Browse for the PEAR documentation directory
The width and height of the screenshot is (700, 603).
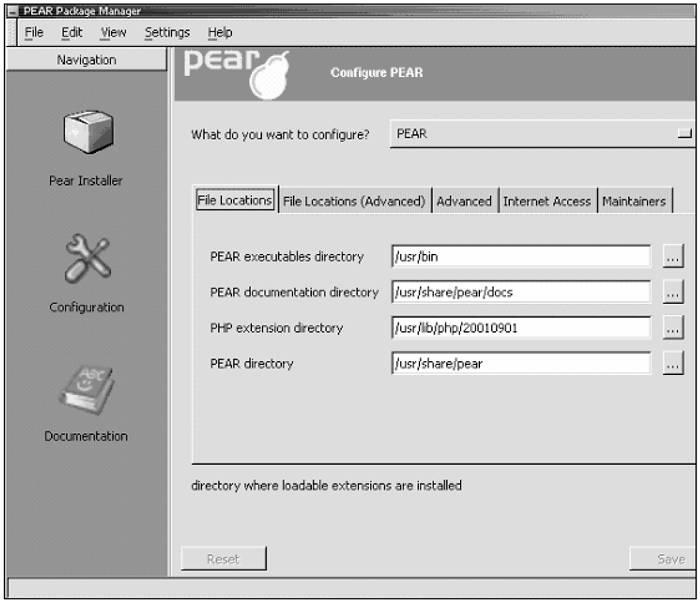[673, 292]
